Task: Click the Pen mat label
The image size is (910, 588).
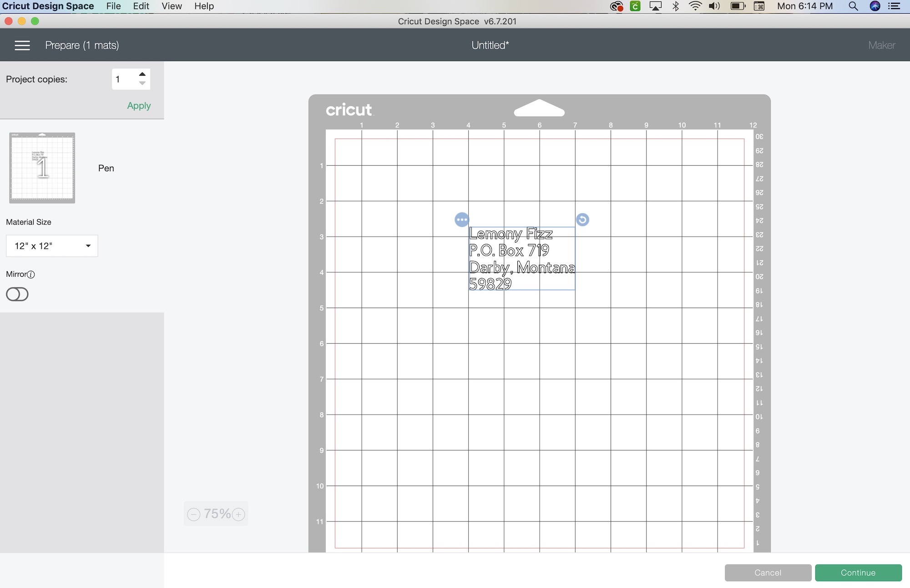Action: 106,168
